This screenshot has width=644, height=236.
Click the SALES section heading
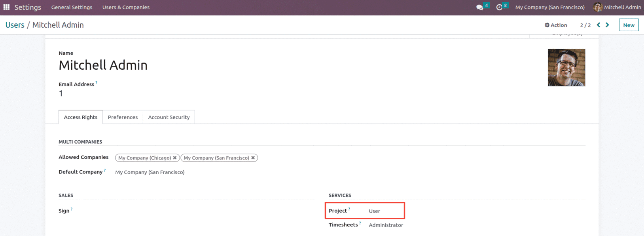[x=66, y=195]
